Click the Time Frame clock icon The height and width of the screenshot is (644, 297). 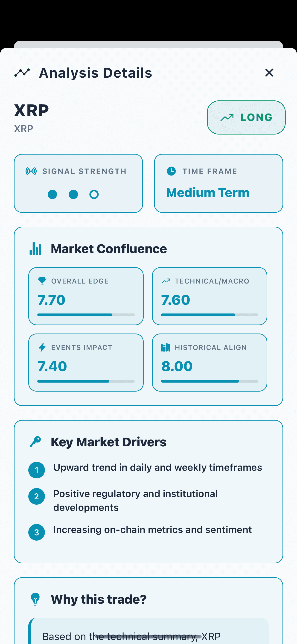click(x=171, y=171)
